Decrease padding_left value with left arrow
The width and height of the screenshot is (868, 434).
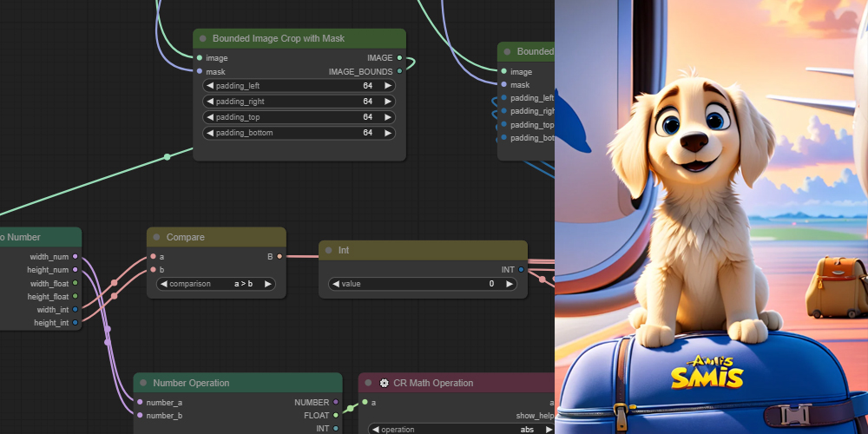point(210,86)
